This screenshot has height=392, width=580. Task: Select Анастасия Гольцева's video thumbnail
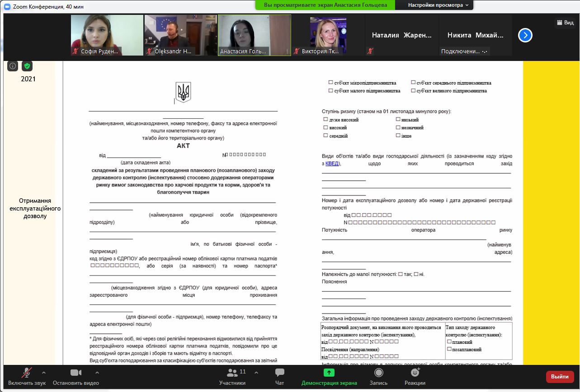[255, 35]
